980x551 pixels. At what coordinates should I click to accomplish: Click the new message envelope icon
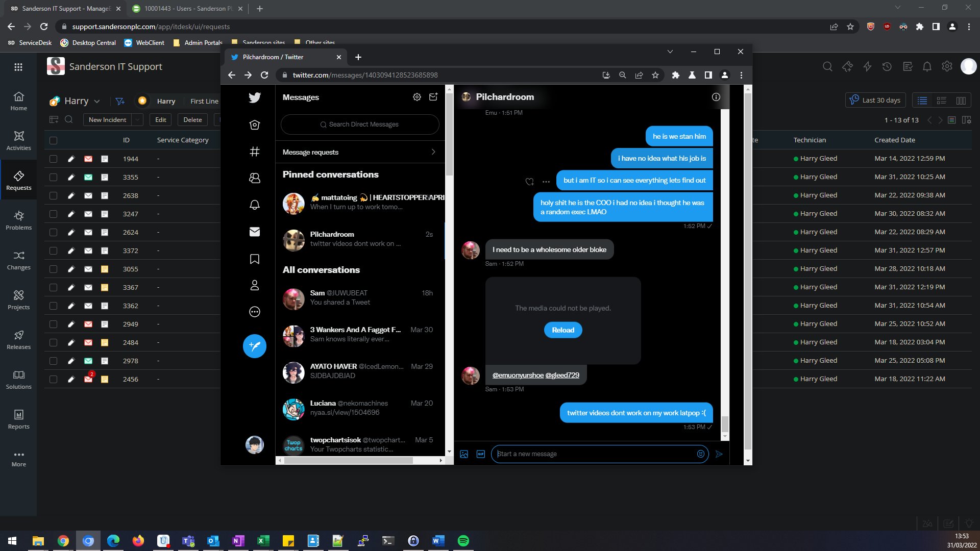(x=433, y=97)
